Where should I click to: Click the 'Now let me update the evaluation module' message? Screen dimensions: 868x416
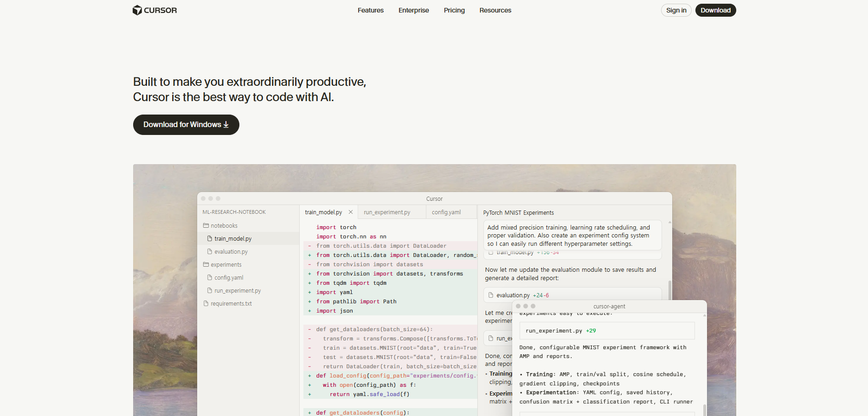(570, 274)
